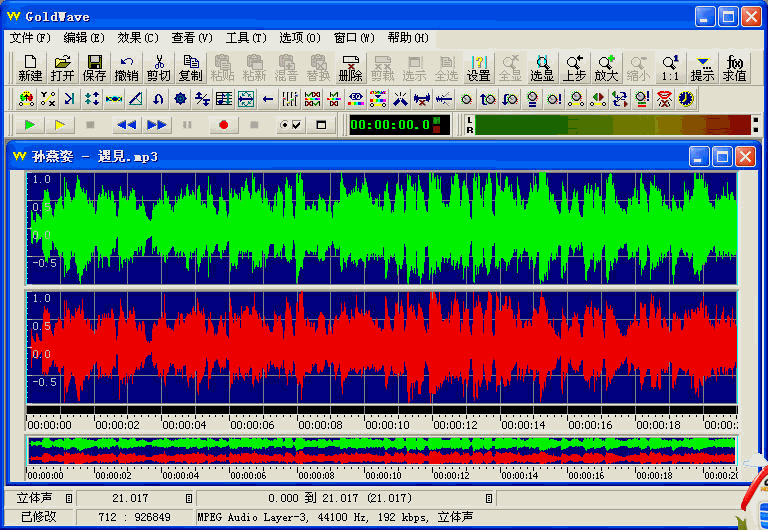Click inside the red right channel waveform
Image resolution: width=768 pixels, height=530 pixels.
[x=382, y=347]
